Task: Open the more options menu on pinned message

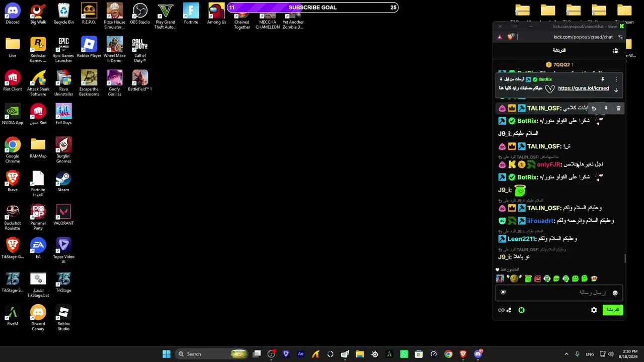Action: 616,79
